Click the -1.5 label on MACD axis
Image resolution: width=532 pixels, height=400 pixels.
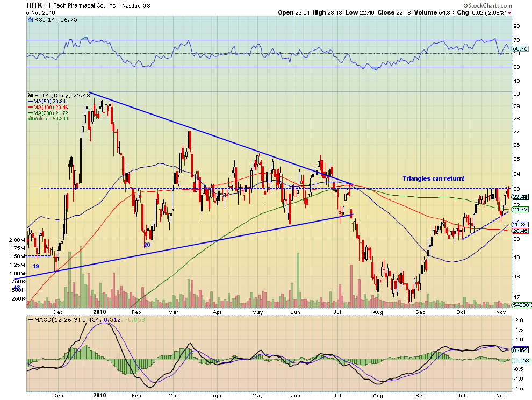point(518,389)
